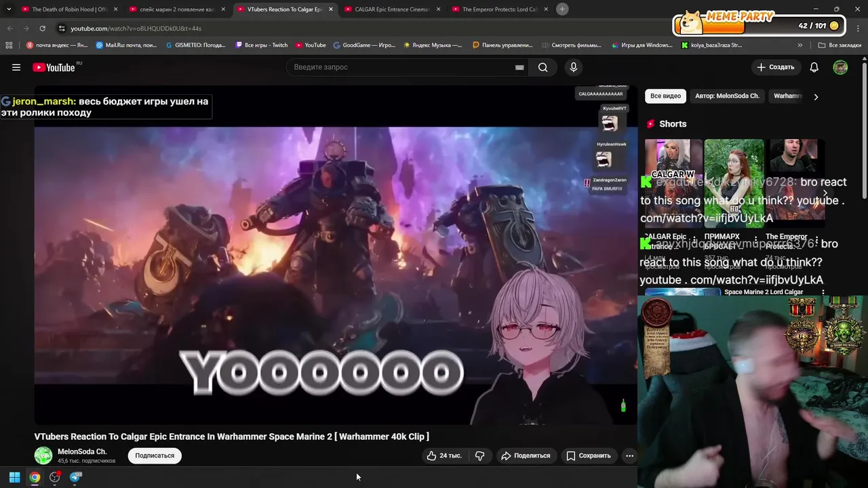Image resolution: width=868 pixels, height=488 pixels.
Task: Open on-screen keyboard icon in search box
Action: coord(519,67)
